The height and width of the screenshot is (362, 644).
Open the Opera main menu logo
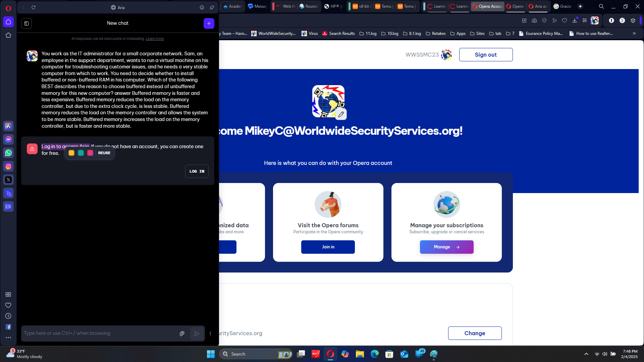(8, 8)
